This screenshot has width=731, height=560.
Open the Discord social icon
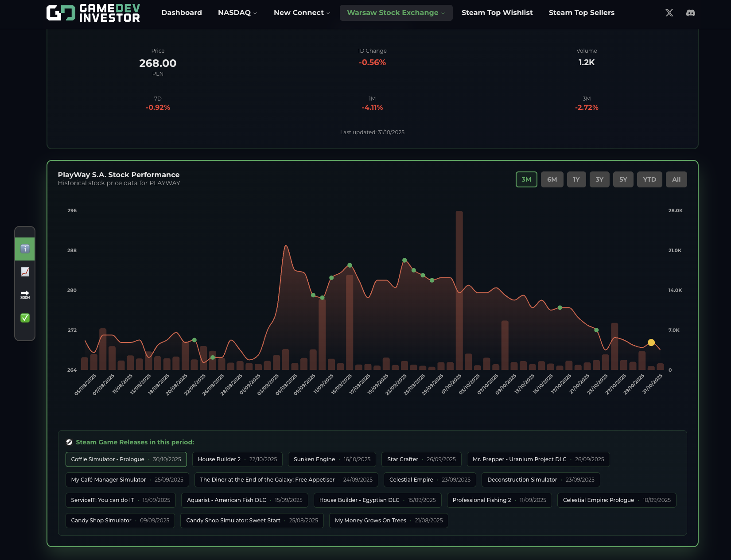[691, 13]
